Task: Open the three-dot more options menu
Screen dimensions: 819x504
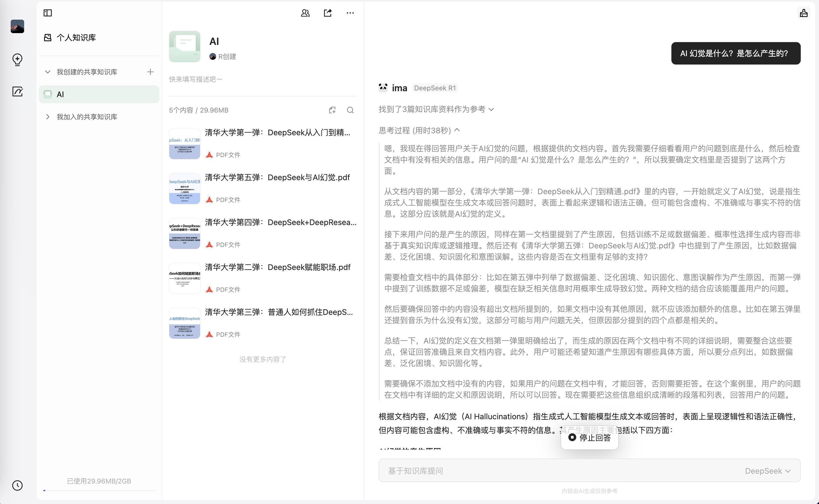Action: point(350,13)
